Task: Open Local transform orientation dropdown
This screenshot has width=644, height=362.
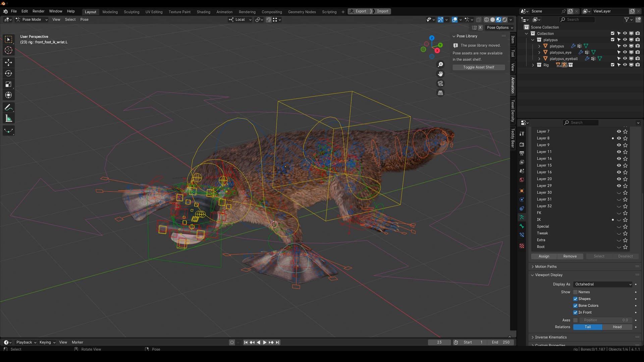Action: 240,20
